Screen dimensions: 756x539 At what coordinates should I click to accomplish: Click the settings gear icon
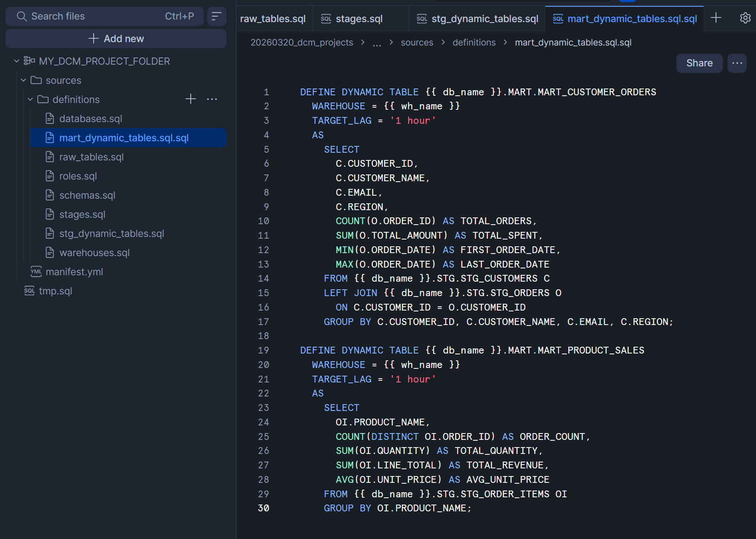pyautogui.click(x=745, y=18)
